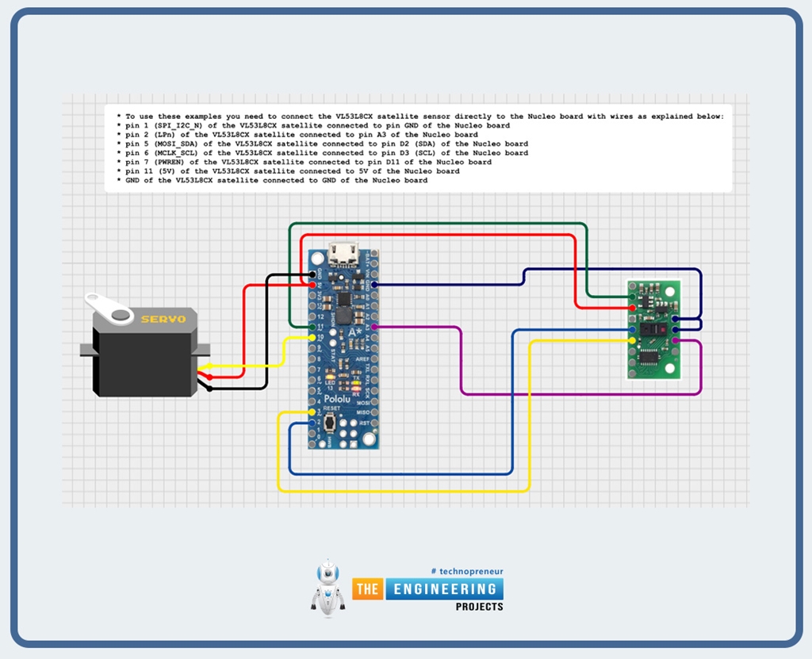The image size is (812, 659).
Task: Select the A* logo printed on the board
Action: [354, 331]
